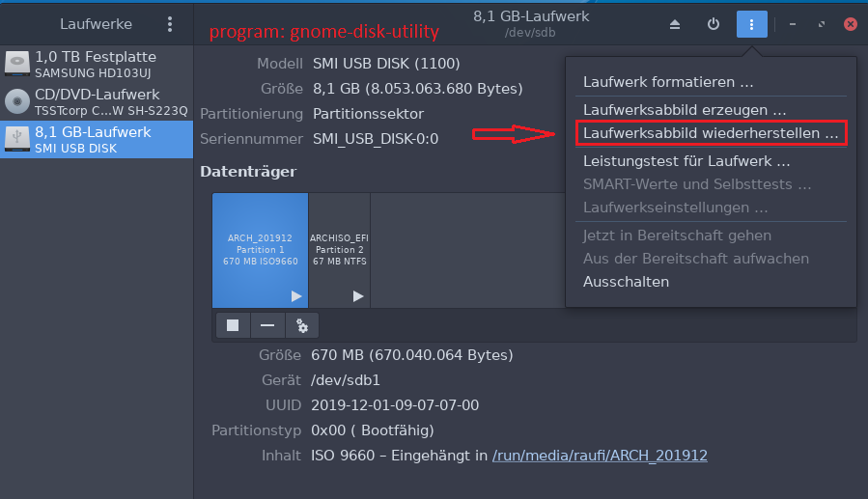Open the /run/media/raufi/ARCH_201912 mount link
Viewport: 868px width, 499px height.
(600, 456)
